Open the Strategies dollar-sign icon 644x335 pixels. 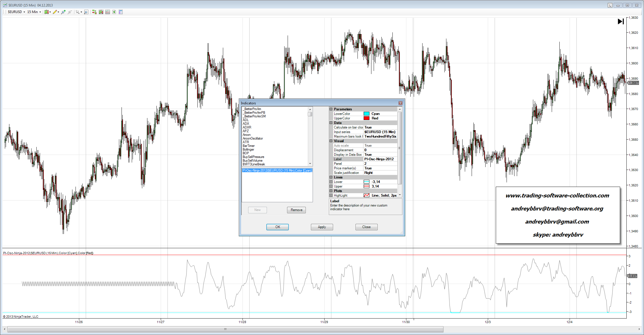(x=114, y=12)
